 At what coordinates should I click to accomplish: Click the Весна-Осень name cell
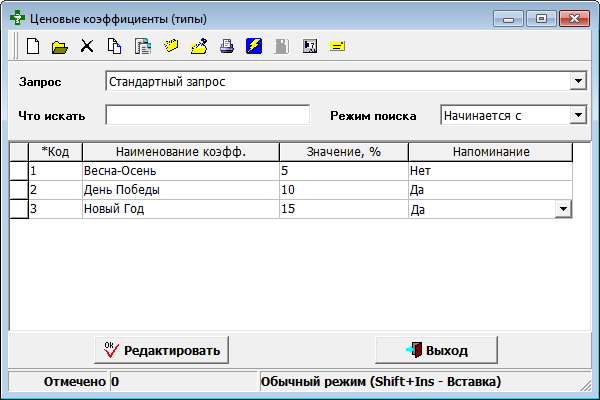[x=181, y=171]
